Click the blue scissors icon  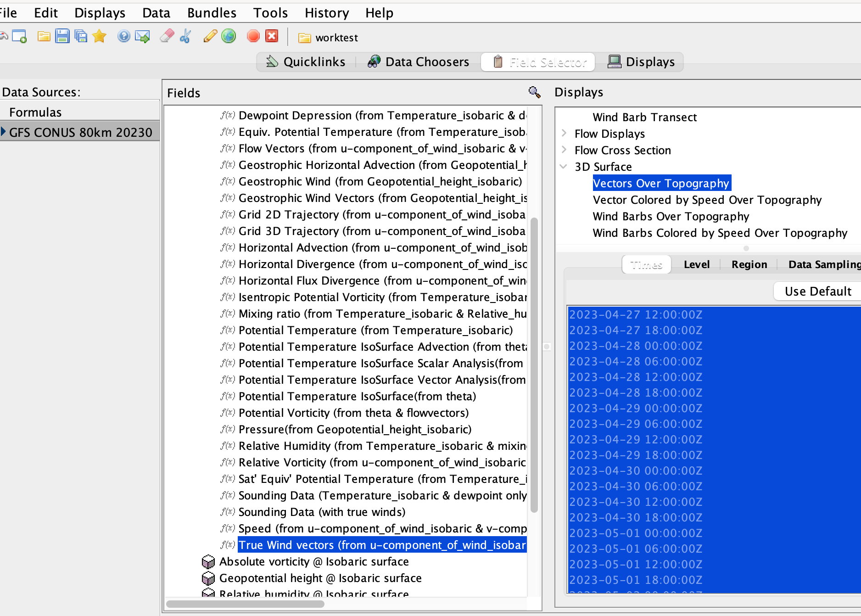tap(185, 36)
